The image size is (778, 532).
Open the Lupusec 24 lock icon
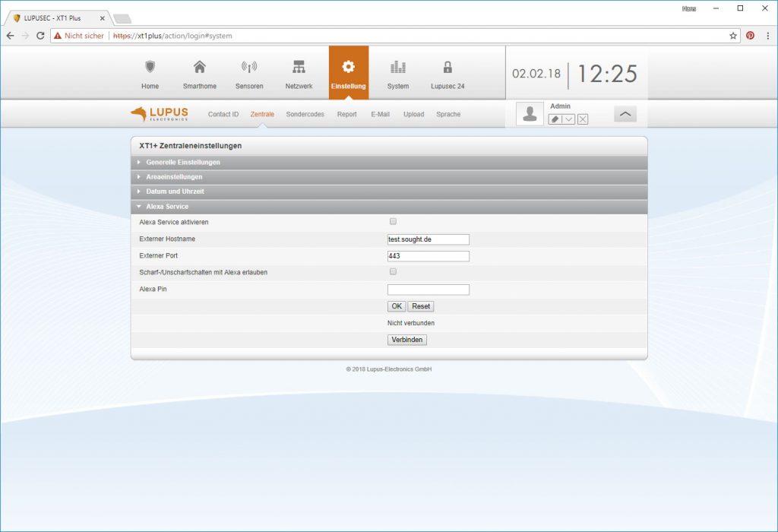[x=448, y=67]
